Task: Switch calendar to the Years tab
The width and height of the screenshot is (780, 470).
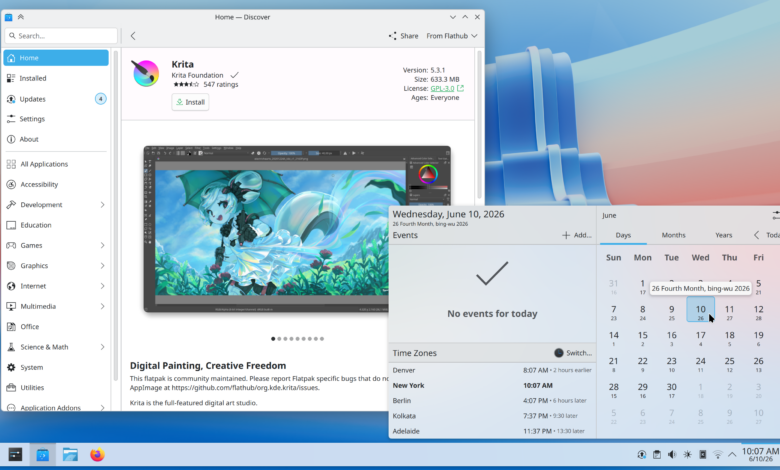Action: tap(723, 235)
